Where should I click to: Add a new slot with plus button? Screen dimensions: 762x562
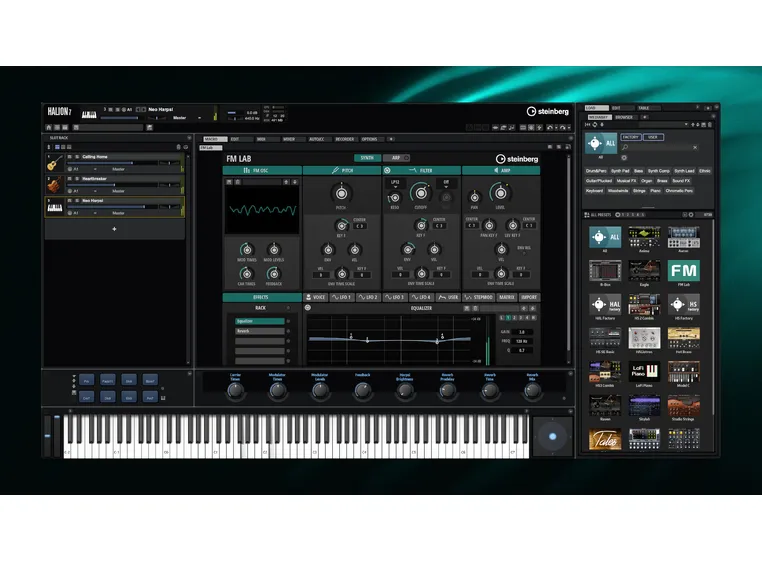tap(114, 229)
